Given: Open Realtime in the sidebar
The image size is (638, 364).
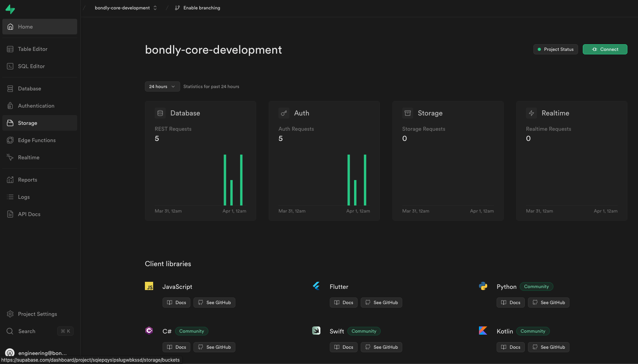Looking at the screenshot, I should 40,157.
